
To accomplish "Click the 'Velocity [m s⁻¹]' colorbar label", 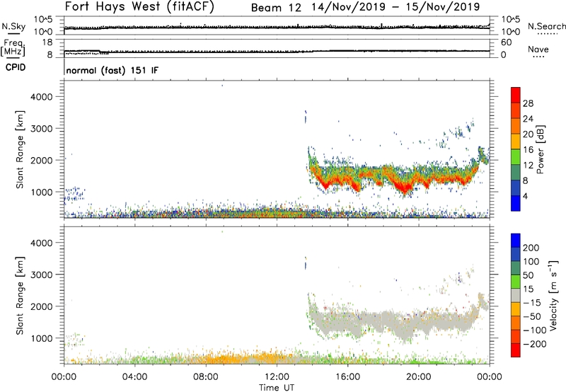I will click(x=553, y=295).
